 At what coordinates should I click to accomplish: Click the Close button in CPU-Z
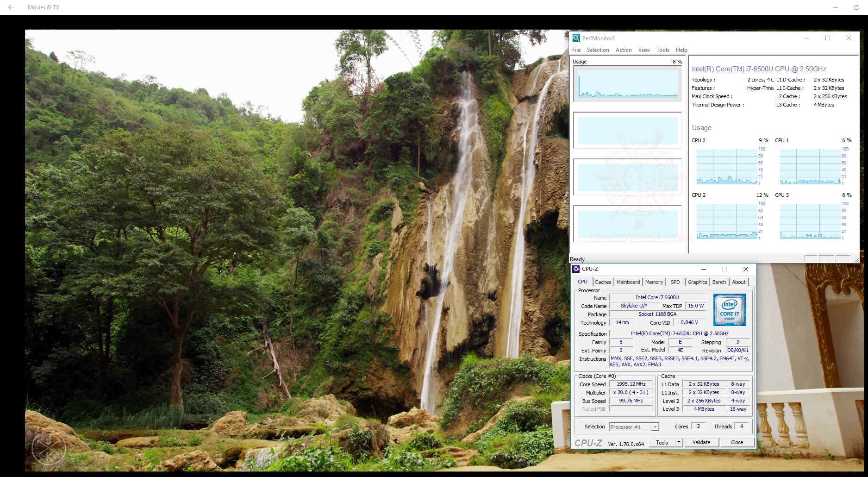click(x=737, y=443)
